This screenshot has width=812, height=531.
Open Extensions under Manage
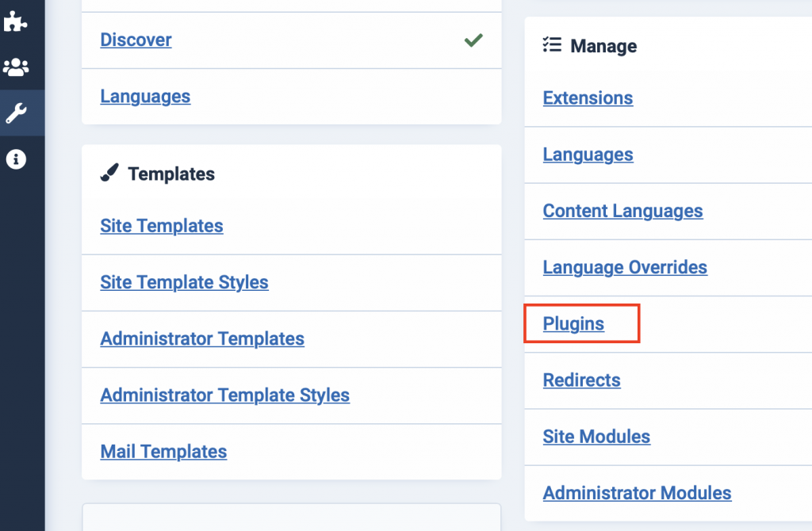click(x=588, y=98)
